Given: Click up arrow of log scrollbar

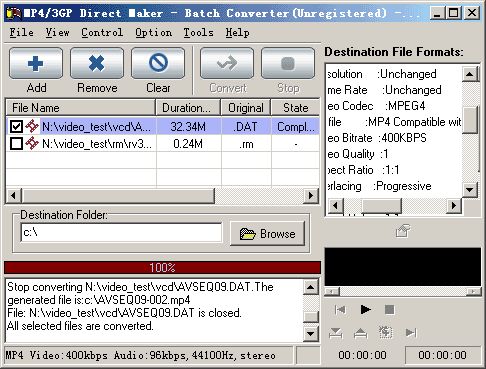Looking at the screenshot, I should 311,287.
